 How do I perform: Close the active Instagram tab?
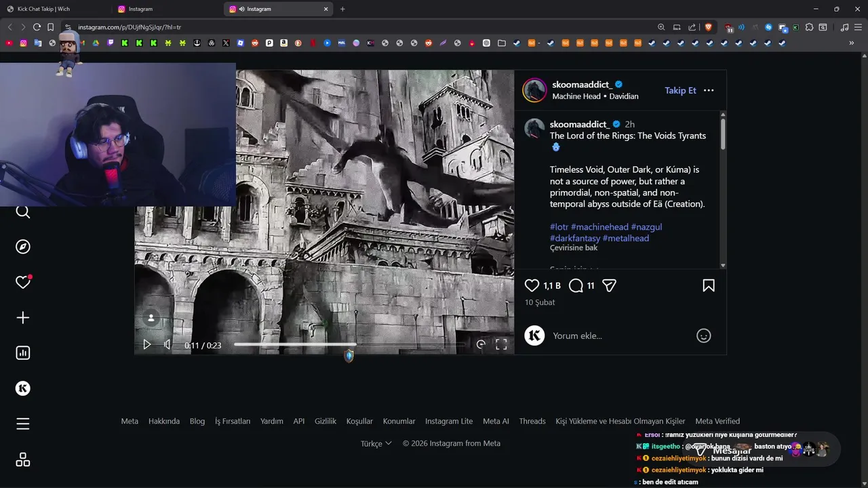tap(325, 9)
